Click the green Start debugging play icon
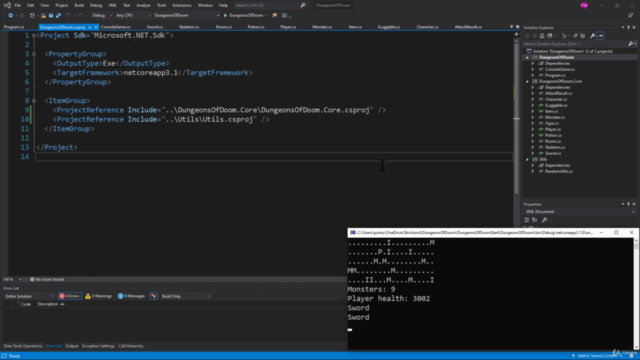The image size is (640, 360). pyautogui.click(x=225, y=16)
